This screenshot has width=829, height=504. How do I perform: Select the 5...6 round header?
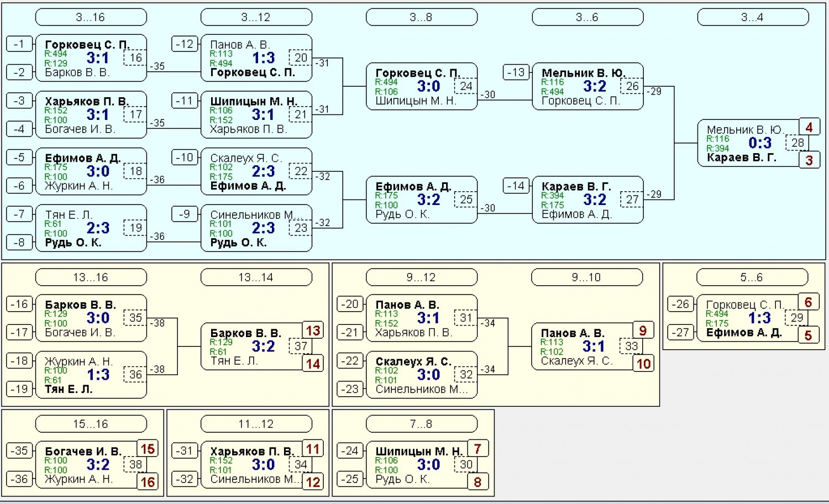coord(752,277)
